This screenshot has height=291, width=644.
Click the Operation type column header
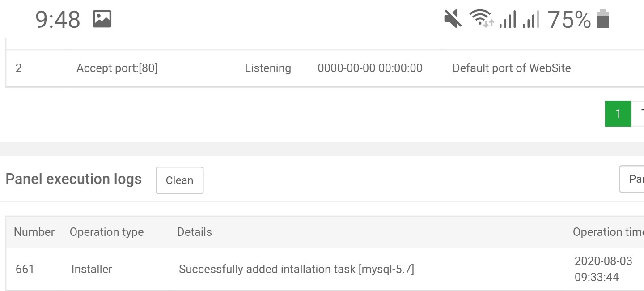coord(106,232)
